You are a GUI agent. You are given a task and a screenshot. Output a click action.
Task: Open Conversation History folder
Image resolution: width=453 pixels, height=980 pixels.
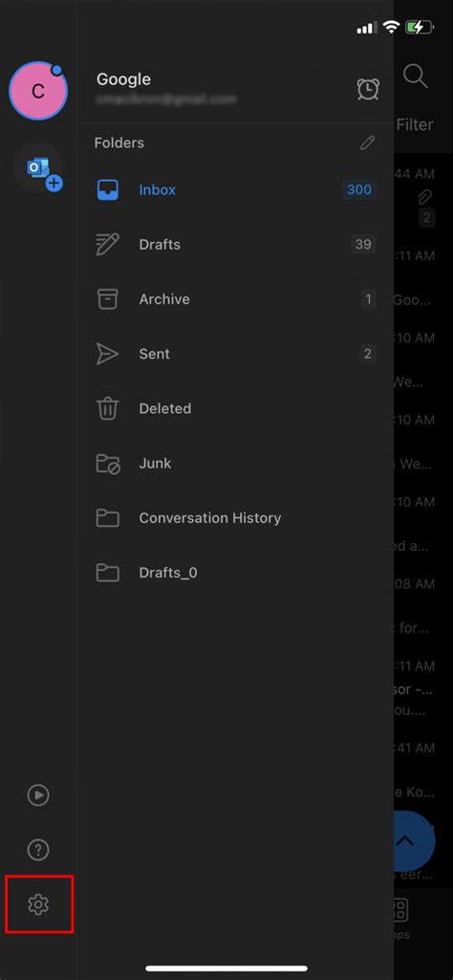[x=235, y=517]
